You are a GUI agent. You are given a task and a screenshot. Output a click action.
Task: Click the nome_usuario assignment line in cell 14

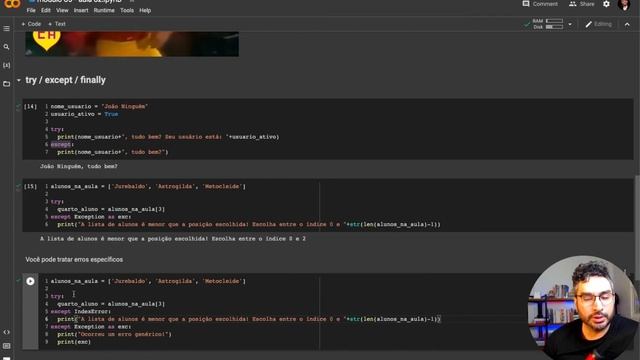point(99,107)
